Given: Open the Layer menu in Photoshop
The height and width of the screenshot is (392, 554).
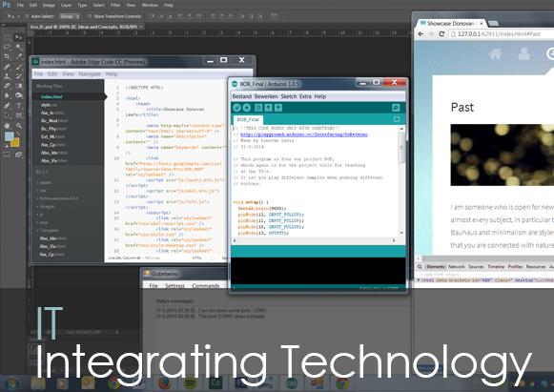Looking at the screenshot, I should coord(66,5).
